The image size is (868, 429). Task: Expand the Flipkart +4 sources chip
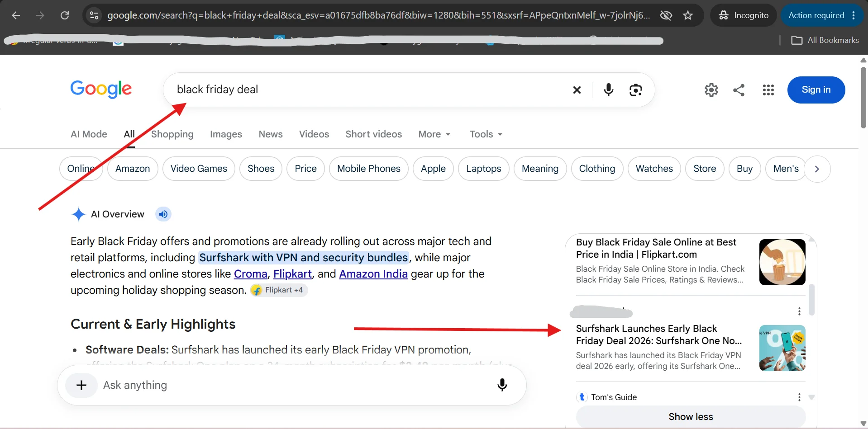coord(279,290)
